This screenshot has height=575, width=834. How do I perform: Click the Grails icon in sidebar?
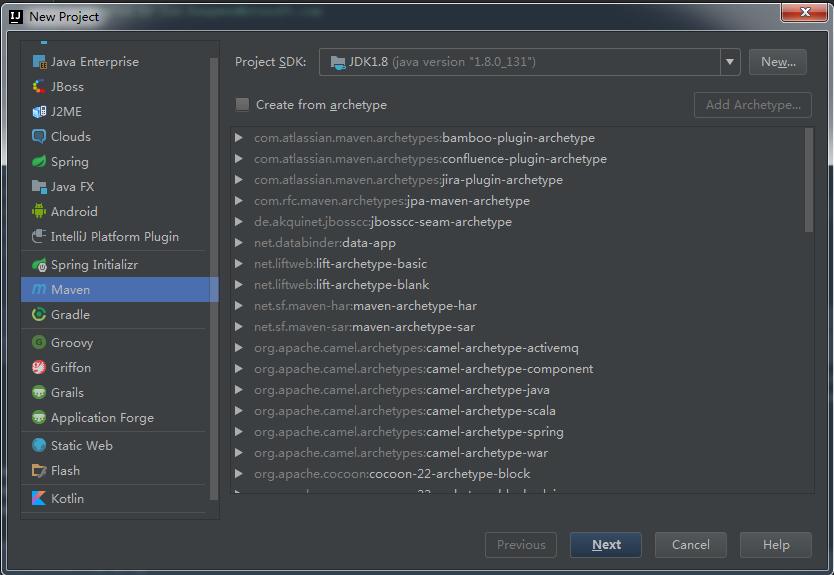pos(39,393)
